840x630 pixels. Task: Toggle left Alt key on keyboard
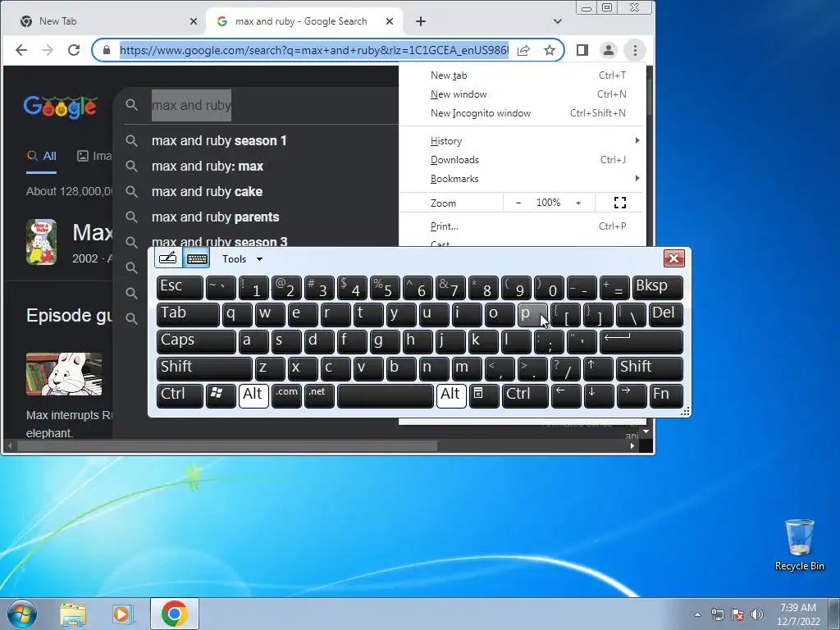(253, 395)
